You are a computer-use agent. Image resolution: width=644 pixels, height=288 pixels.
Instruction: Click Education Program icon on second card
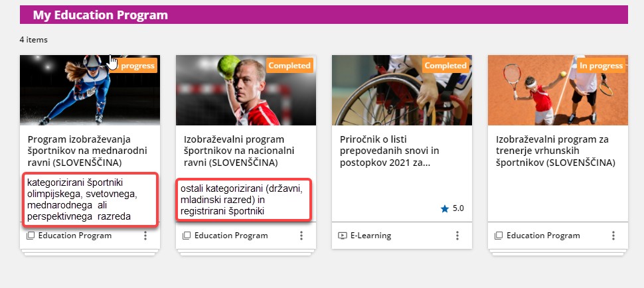point(187,236)
